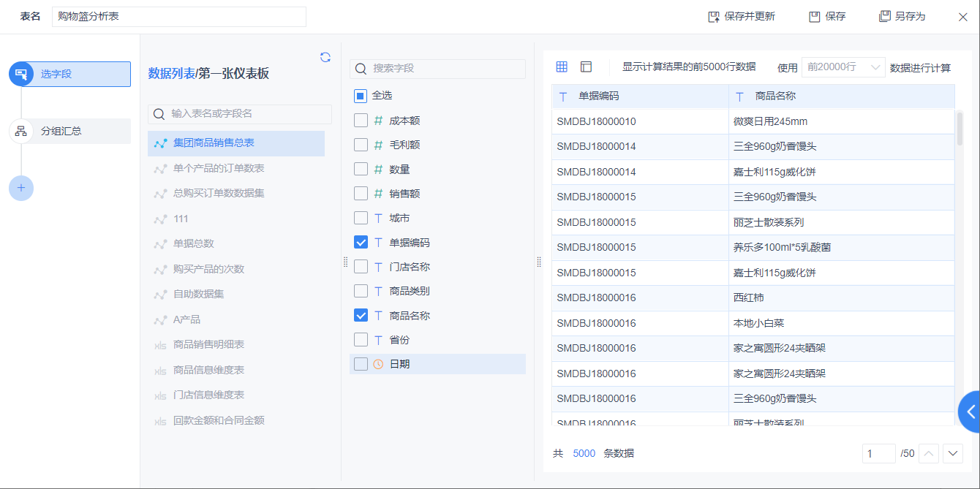This screenshot has width=980, height=489.
Task: Click the blue plus add-step icon
Action: point(21,188)
